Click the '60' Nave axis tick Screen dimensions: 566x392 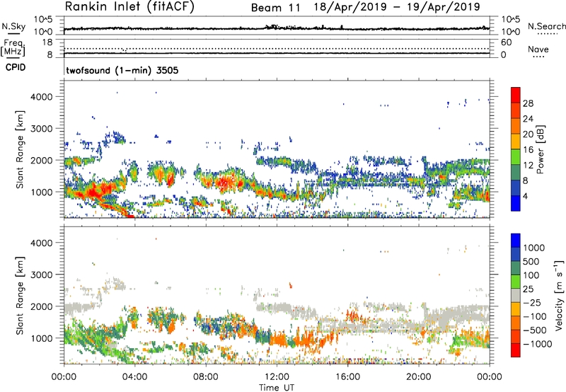[x=506, y=42]
